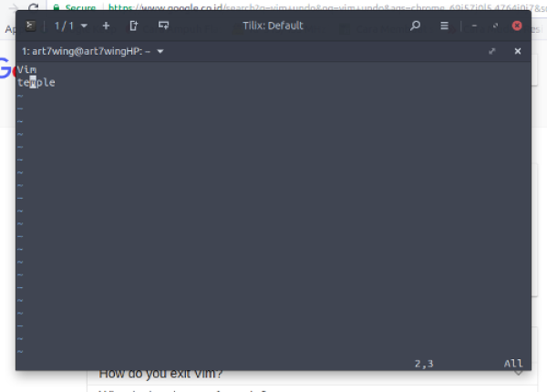The width and height of the screenshot is (547, 392).
Task: Expand the art7wing@art7wingHP terminal title dropdown
Action: (160, 51)
